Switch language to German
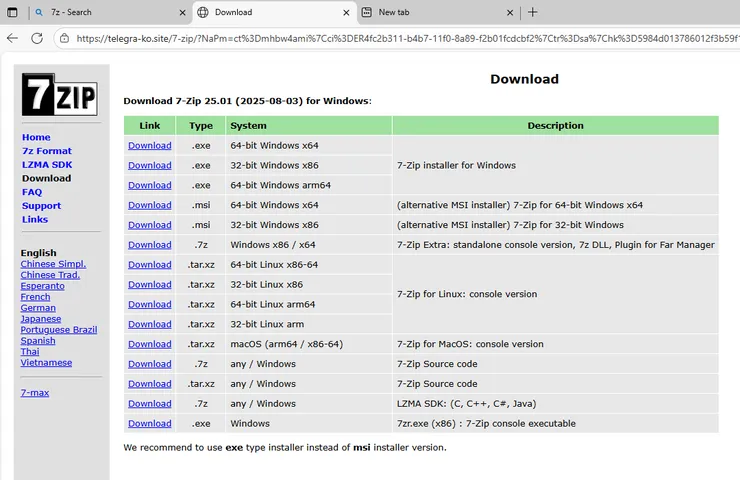 [x=38, y=308]
